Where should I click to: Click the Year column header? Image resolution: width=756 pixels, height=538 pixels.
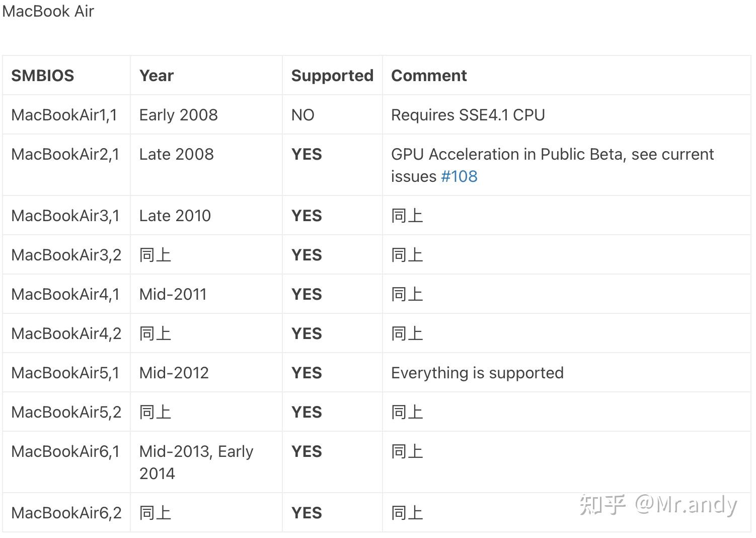tap(157, 76)
